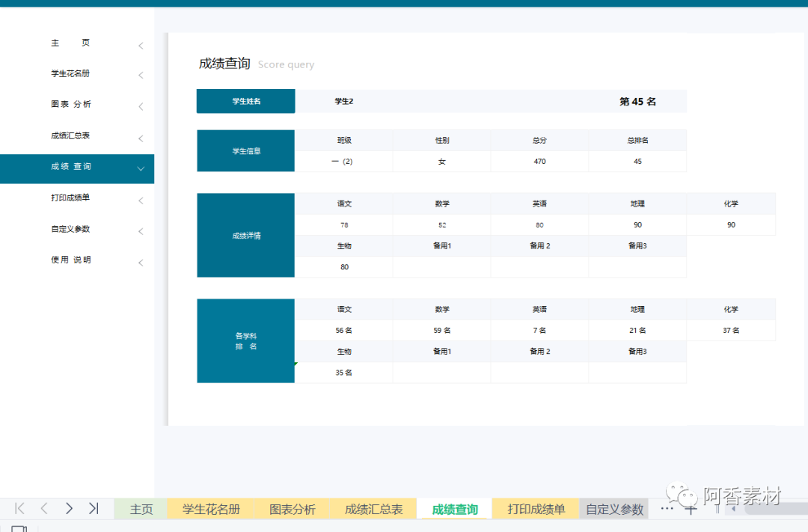Select the rank text 第 45 名

(637, 101)
